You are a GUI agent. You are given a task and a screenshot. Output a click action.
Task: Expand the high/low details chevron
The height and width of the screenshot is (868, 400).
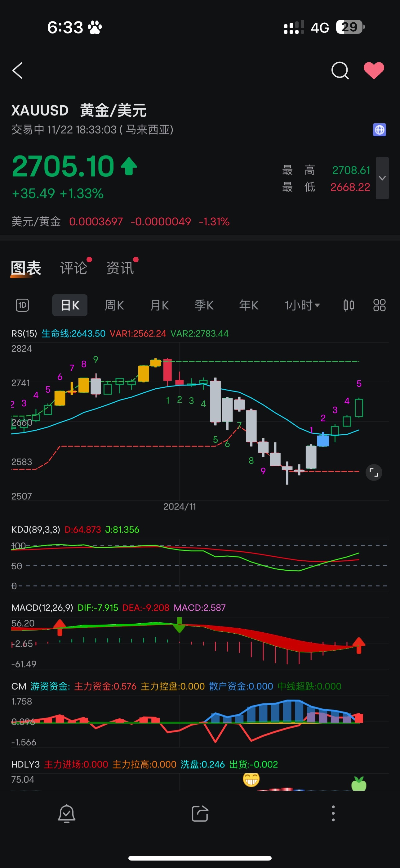tap(382, 178)
